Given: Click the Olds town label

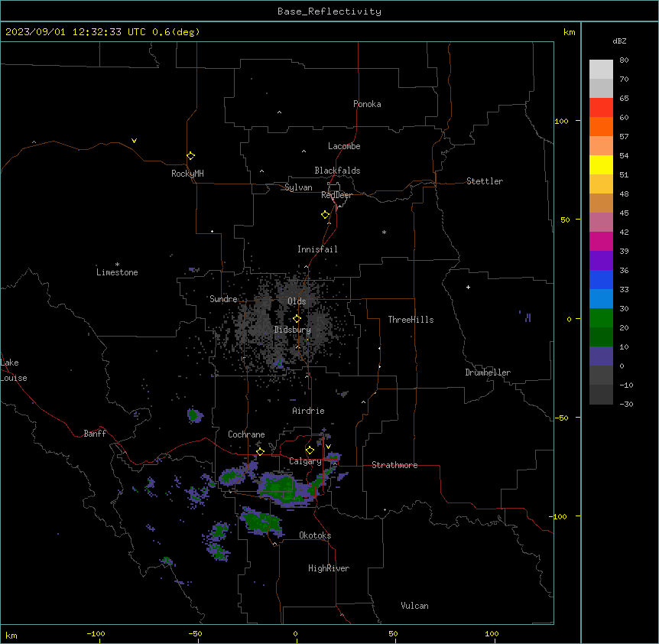Looking at the screenshot, I should point(297,301).
